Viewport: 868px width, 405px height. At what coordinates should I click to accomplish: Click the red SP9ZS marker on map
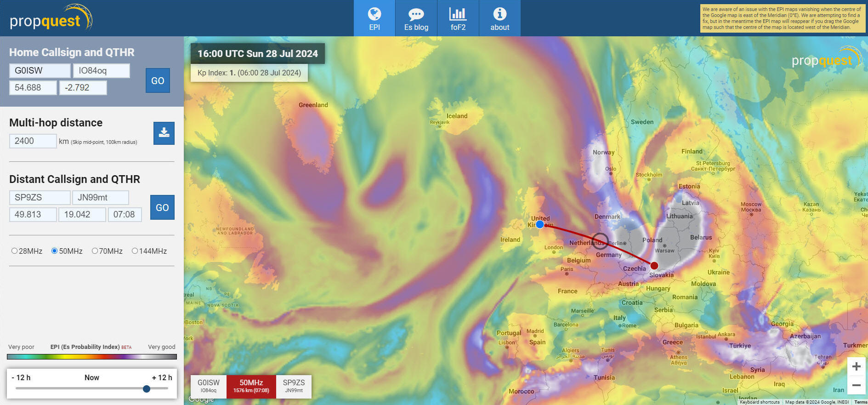pyautogui.click(x=654, y=265)
